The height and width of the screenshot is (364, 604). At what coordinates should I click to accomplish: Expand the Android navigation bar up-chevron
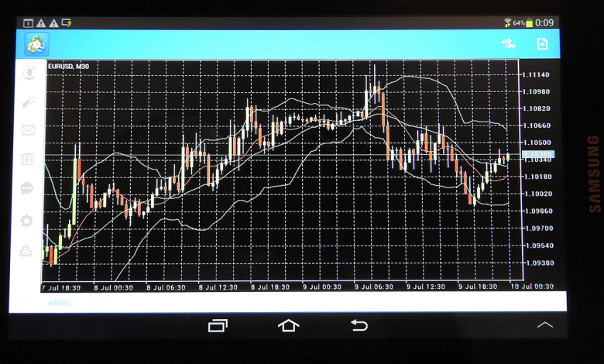click(545, 325)
